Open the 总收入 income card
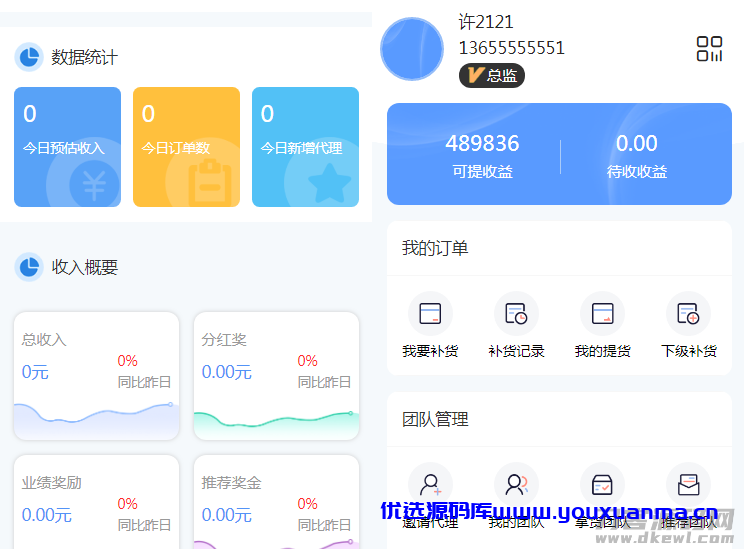Viewport: 744px width, 549px height. [x=96, y=376]
